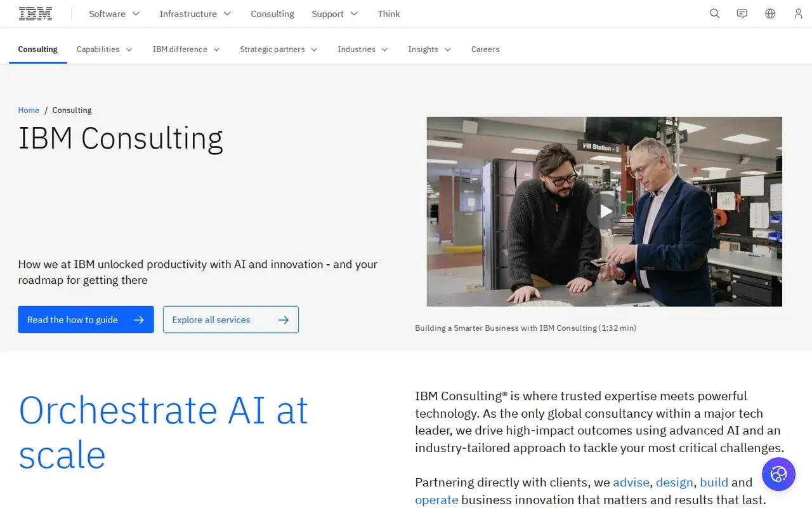Expand the Capabilities dropdown
The height and width of the screenshot is (508, 812).
tap(105, 49)
